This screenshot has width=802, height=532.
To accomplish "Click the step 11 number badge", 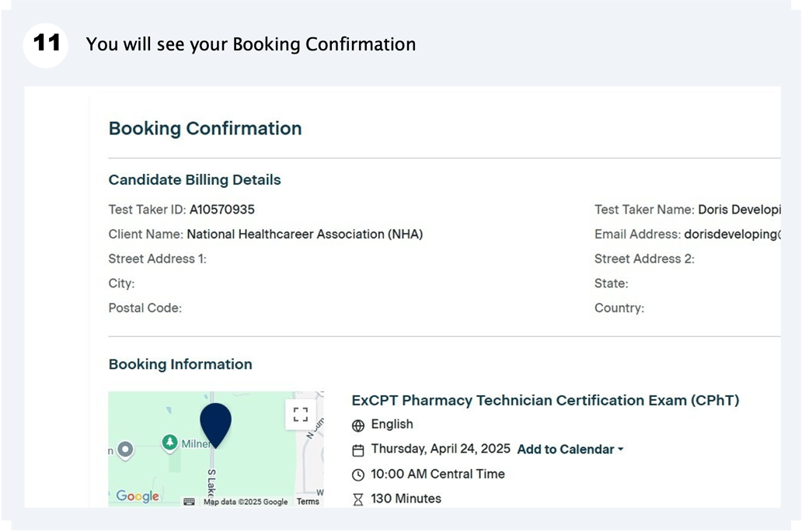I will tap(46, 44).
